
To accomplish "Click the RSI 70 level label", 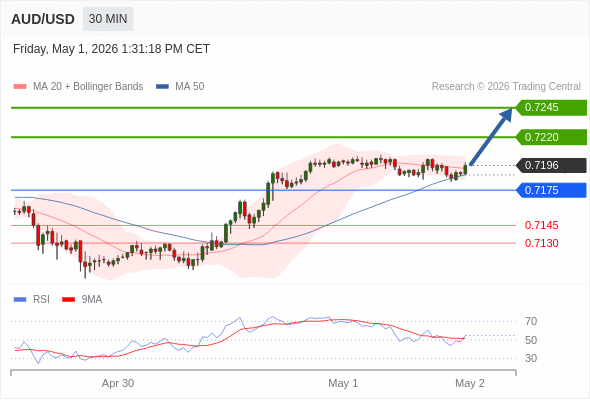I will click(x=531, y=321).
